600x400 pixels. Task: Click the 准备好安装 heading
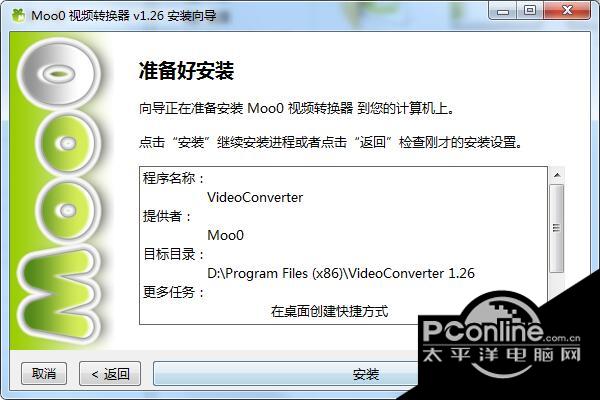coord(186,71)
